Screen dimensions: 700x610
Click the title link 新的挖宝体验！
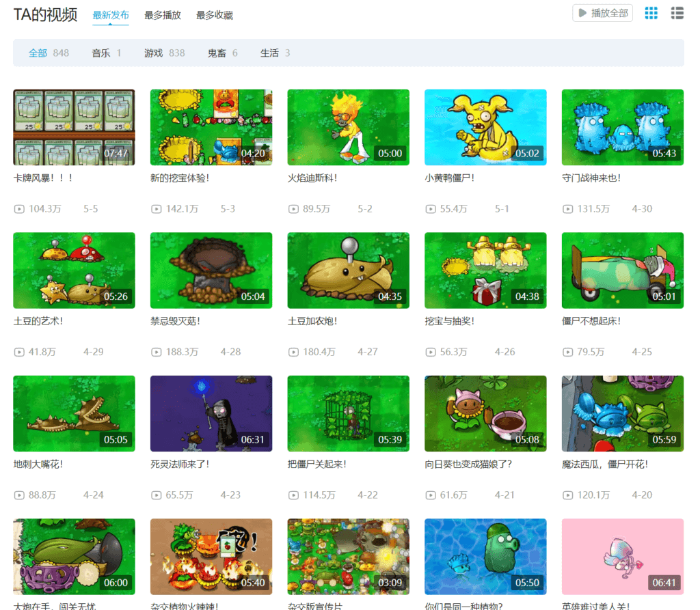click(x=180, y=178)
